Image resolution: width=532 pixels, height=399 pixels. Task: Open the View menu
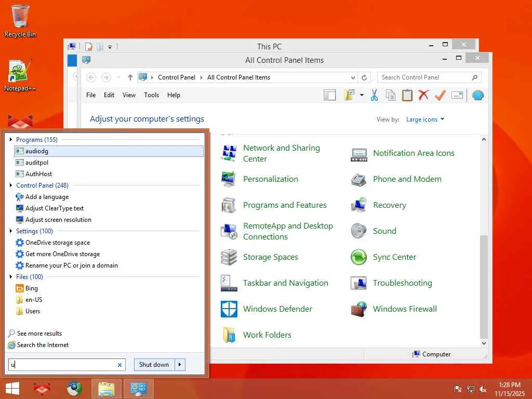pyautogui.click(x=129, y=95)
